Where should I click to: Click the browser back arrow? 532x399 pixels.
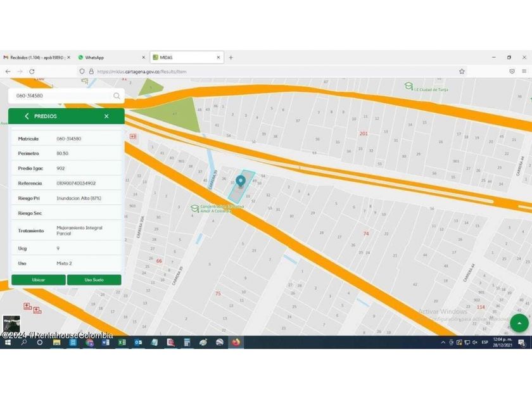[x=8, y=72]
